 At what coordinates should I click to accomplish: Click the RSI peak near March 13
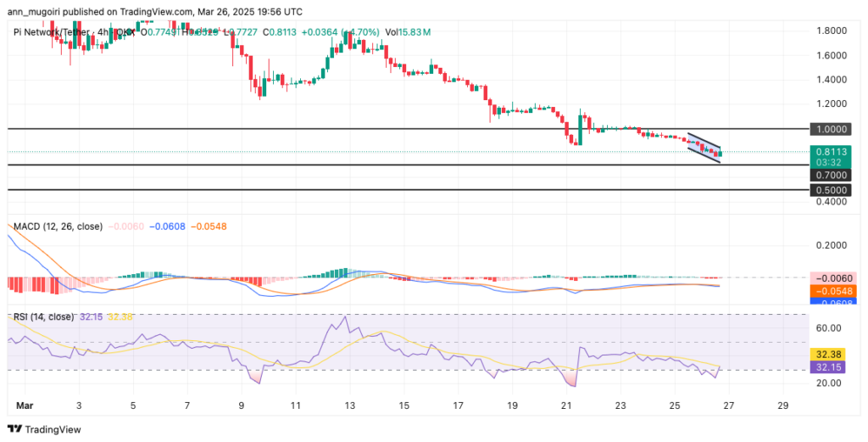tap(345, 317)
